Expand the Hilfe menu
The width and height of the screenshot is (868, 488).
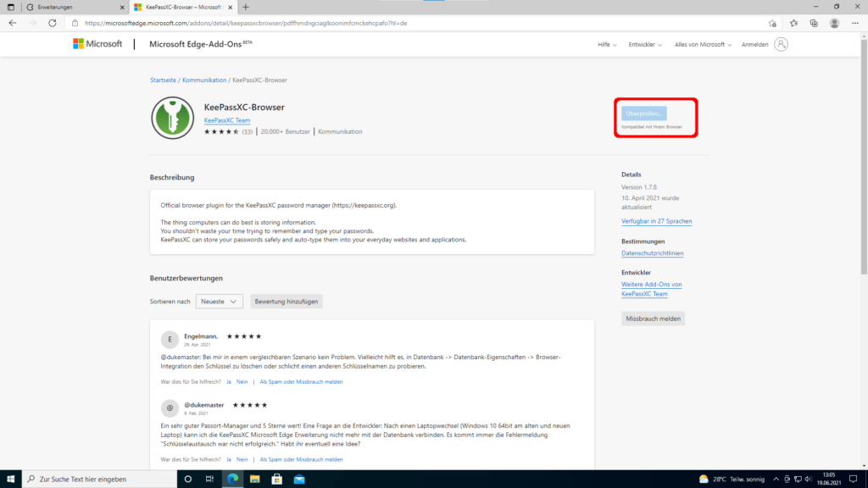point(607,44)
